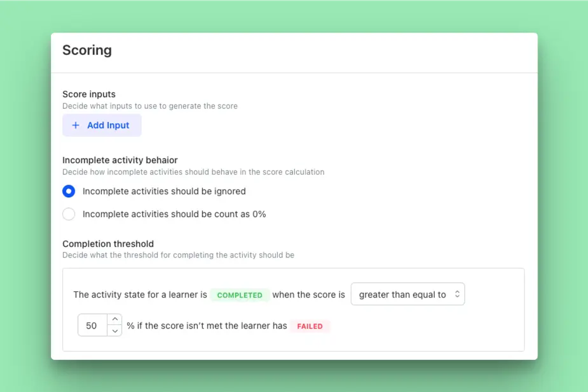Select the count as 0% radio button
588x392 pixels.
point(69,214)
